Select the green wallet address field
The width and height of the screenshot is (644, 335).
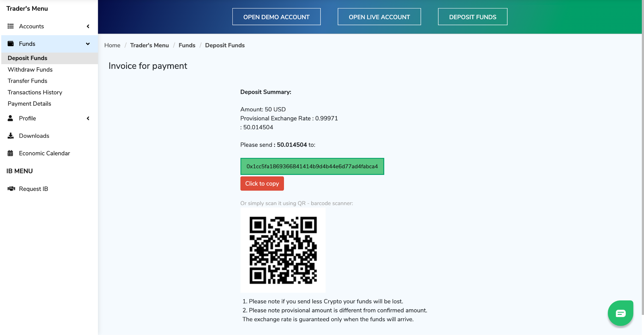coord(312,166)
